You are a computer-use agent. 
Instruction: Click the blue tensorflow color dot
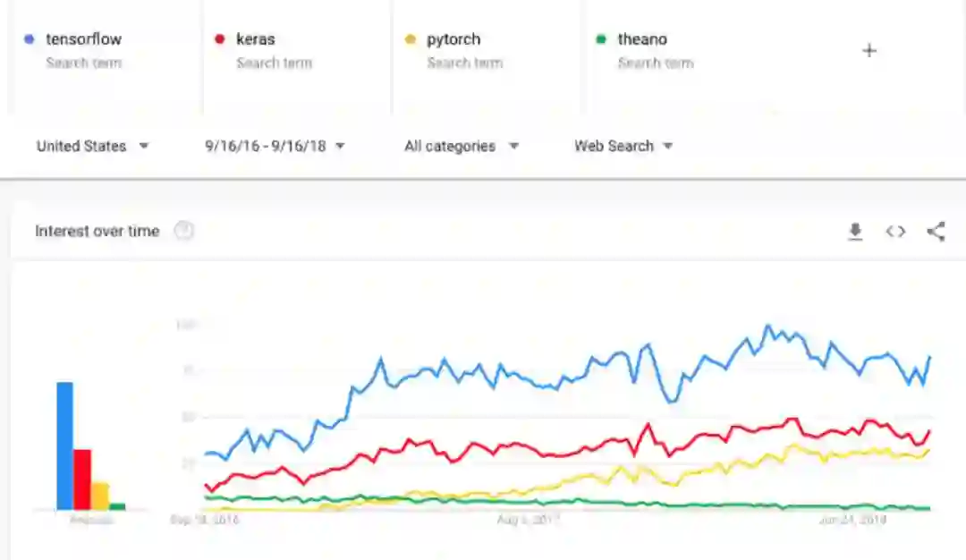tap(30, 39)
